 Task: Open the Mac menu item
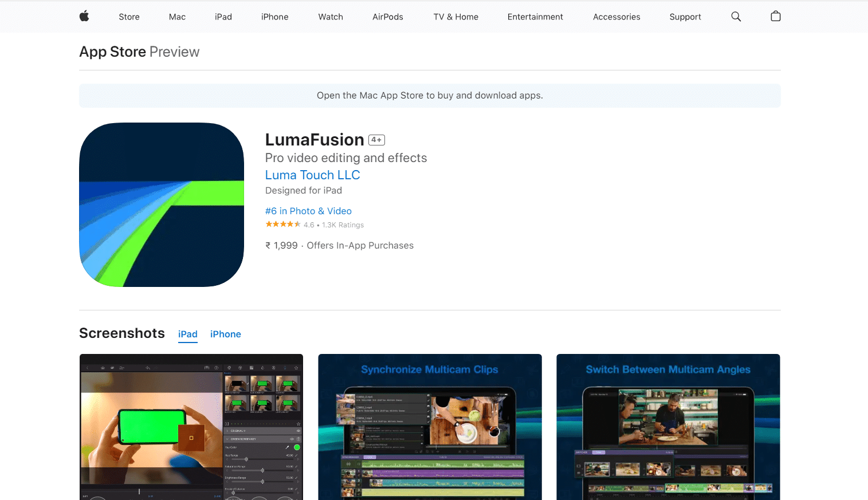click(177, 17)
